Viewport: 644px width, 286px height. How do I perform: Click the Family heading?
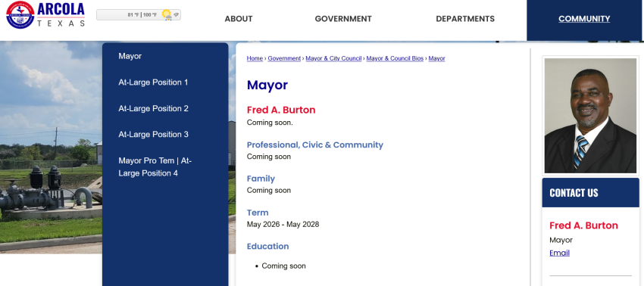click(x=261, y=179)
